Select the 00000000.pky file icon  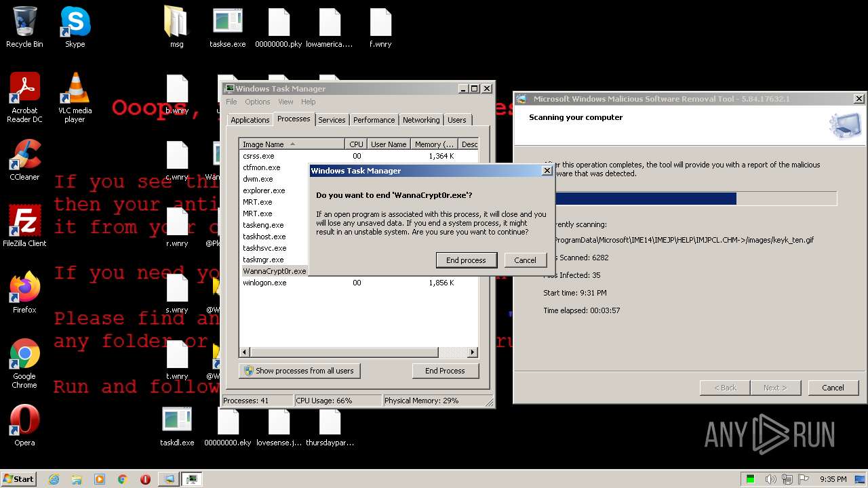(x=279, y=27)
